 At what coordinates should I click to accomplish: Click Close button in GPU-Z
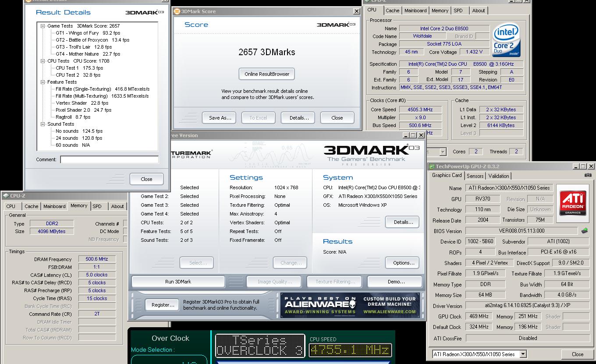577,354
